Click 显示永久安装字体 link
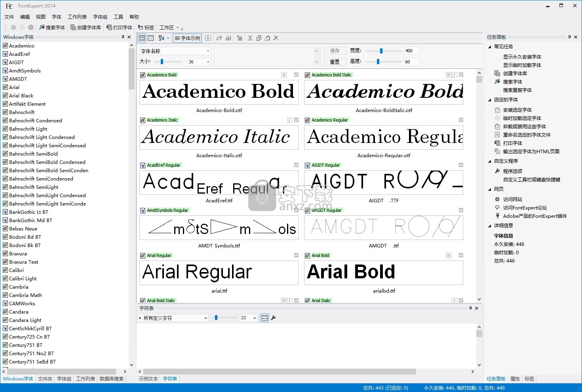 (x=522, y=57)
